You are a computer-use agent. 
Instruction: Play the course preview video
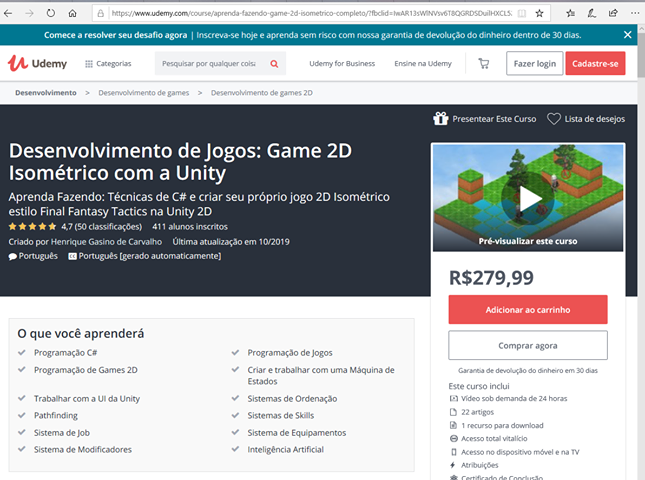[x=528, y=199]
